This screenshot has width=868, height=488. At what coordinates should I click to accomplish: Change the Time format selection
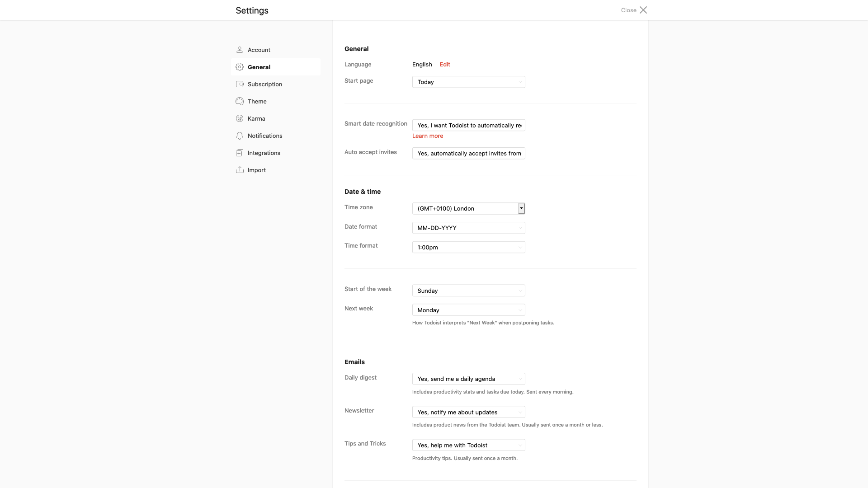pyautogui.click(x=468, y=247)
